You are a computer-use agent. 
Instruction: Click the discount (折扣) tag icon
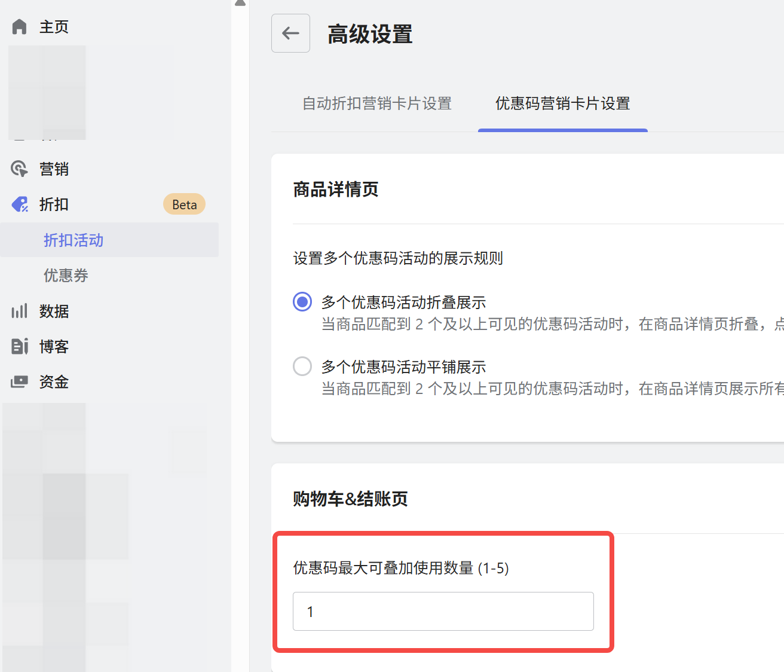click(x=20, y=204)
